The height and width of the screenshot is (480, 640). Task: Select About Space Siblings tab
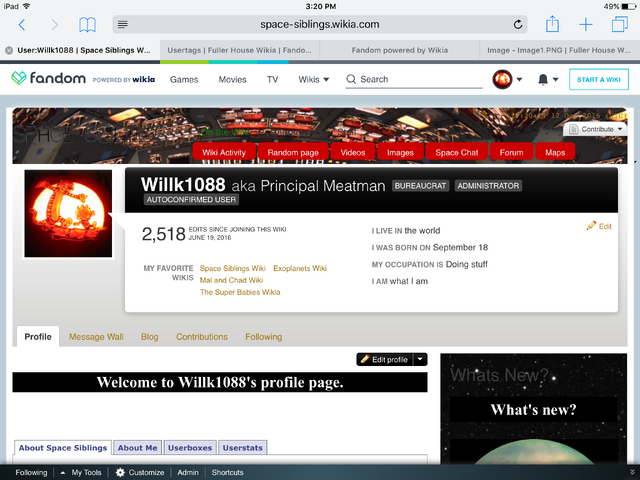coord(63,448)
